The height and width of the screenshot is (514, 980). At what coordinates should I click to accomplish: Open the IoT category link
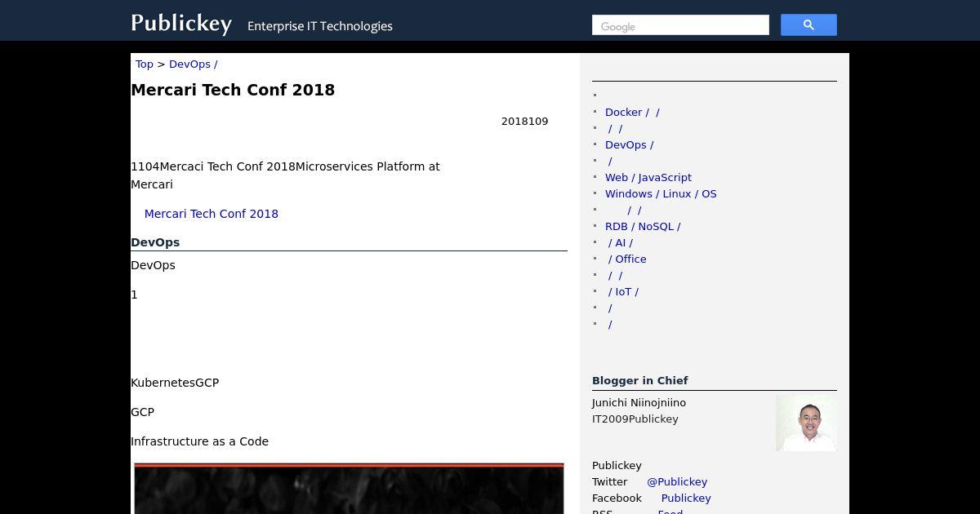pyautogui.click(x=623, y=292)
